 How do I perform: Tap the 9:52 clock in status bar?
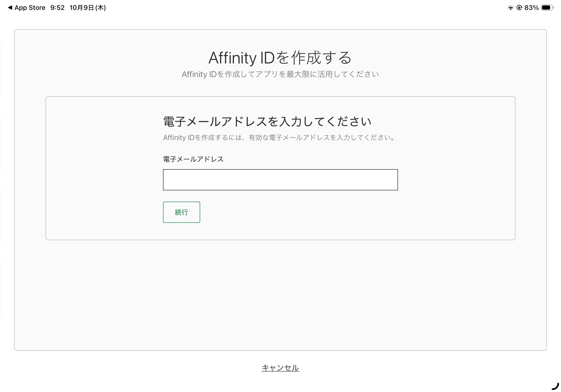(x=57, y=8)
